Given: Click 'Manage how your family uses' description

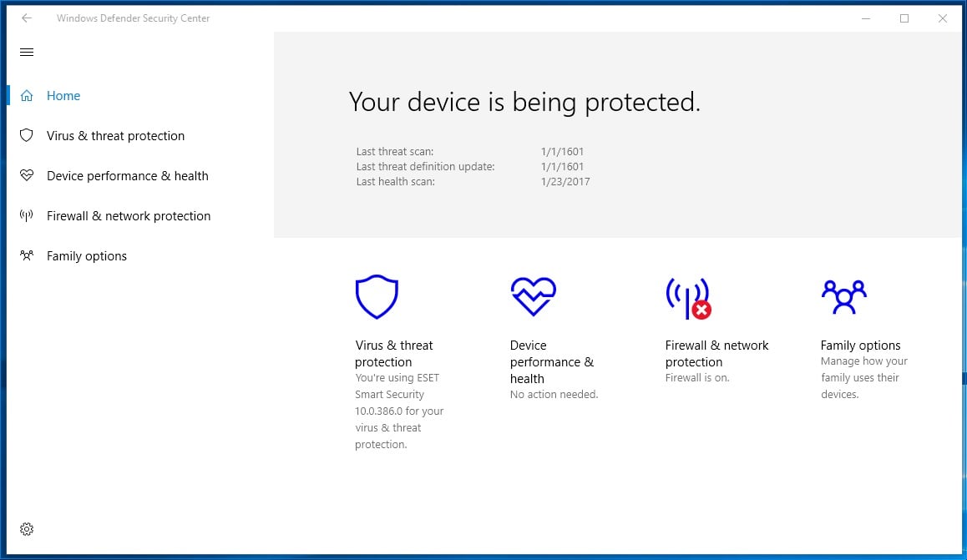Looking at the screenshot, I should (864, 378).
